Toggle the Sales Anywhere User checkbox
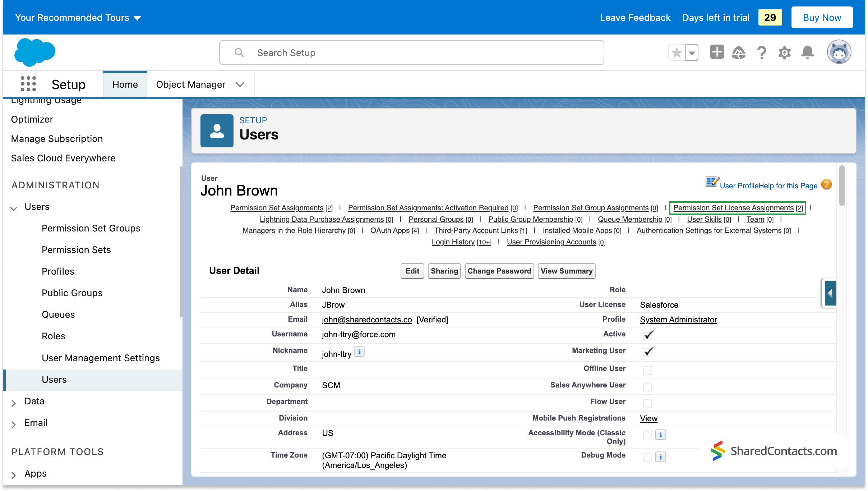Viewport: 868px width, 491px height. pos(647,386)
